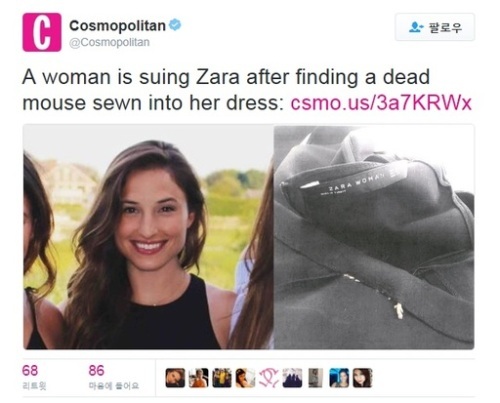Click the Cosmopolitan pink logo avatar

click(x=42, y=32)
